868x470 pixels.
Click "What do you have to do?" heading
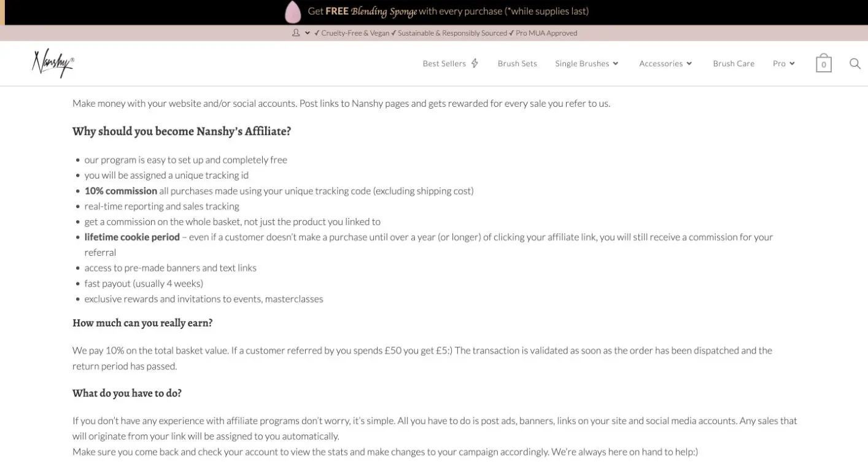click(x=127, y=393)
